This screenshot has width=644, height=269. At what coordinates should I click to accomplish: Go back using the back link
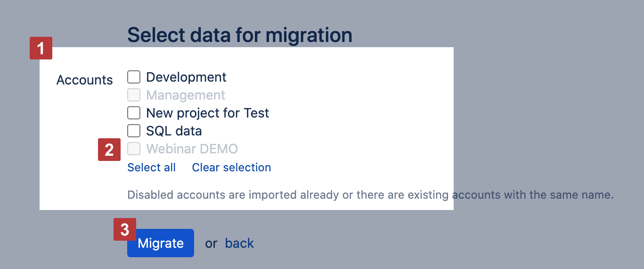[x=239, y=243]
